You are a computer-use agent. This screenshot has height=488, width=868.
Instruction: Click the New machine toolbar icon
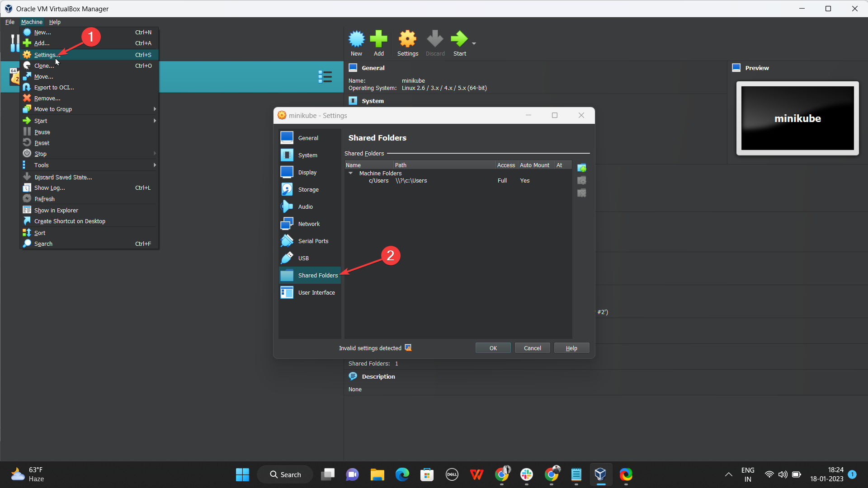point(356,43)
